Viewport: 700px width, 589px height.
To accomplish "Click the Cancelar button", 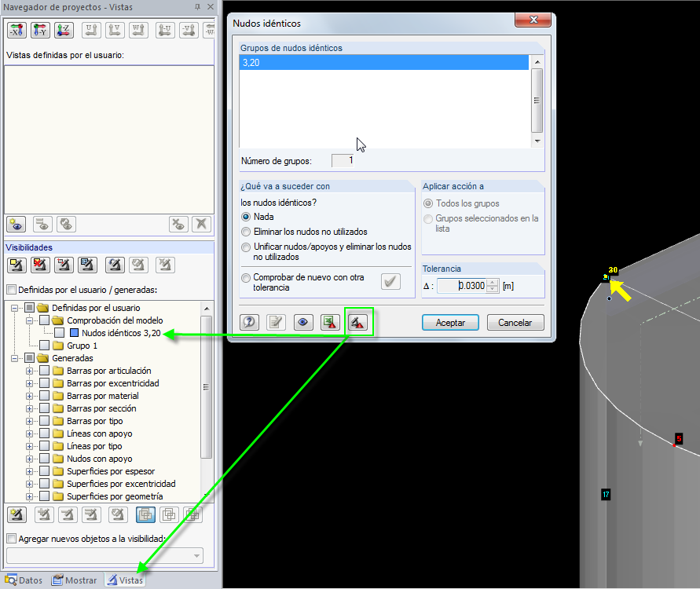I will [515, 323].
